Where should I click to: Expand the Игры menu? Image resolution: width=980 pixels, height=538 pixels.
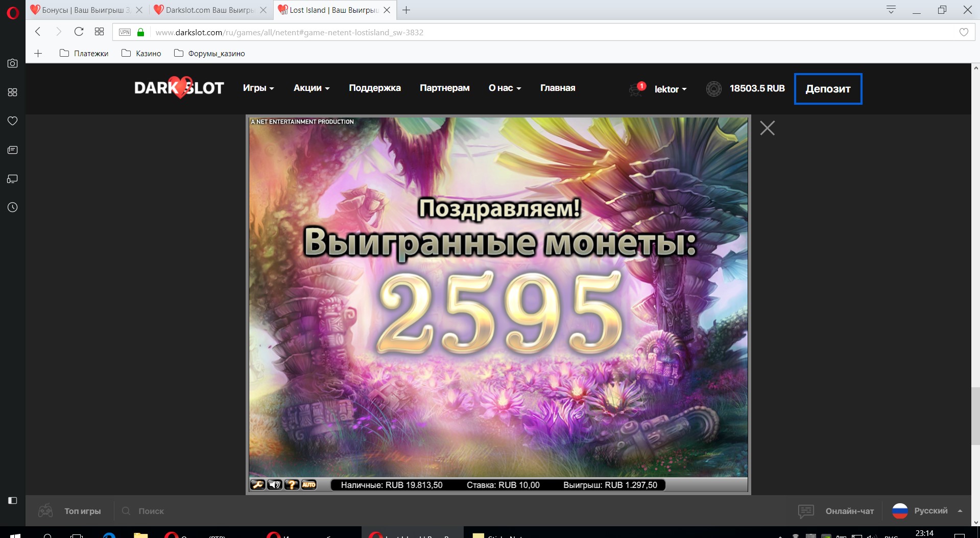(258, 88)
